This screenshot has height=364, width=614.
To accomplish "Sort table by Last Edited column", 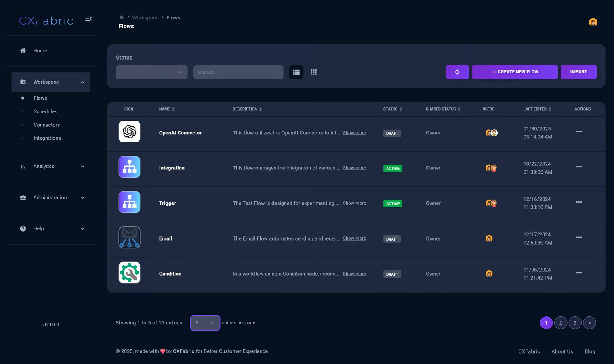I will [x=536, y=109].
